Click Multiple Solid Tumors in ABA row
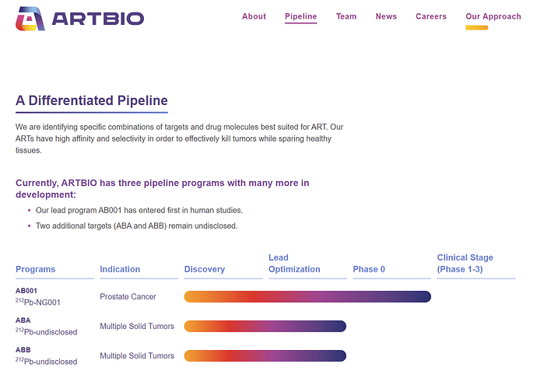 [x=137, y=326]
